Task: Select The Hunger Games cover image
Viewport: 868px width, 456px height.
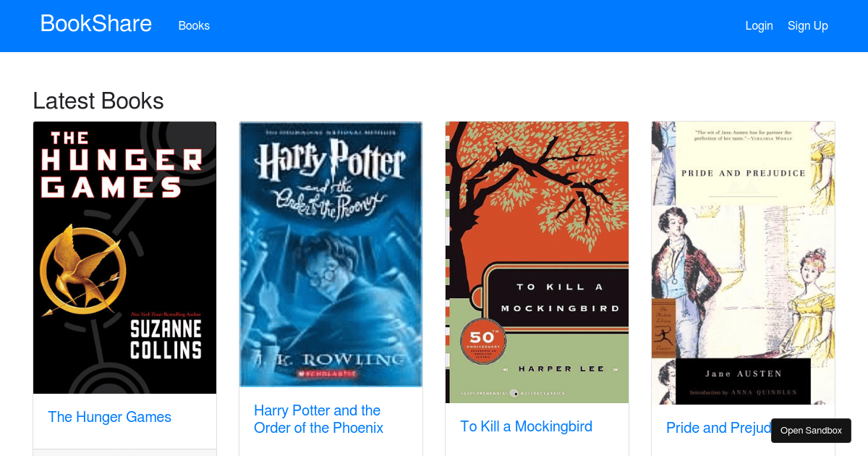Action: click(124, 257)
